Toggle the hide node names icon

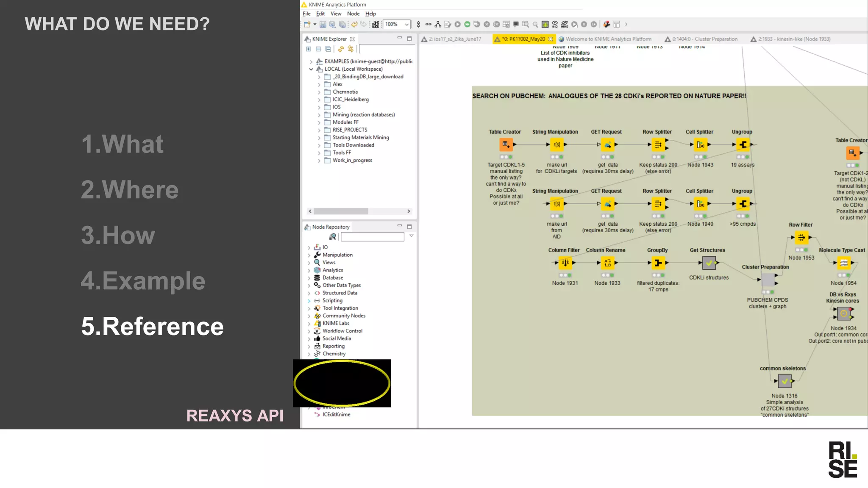point(565,25)
